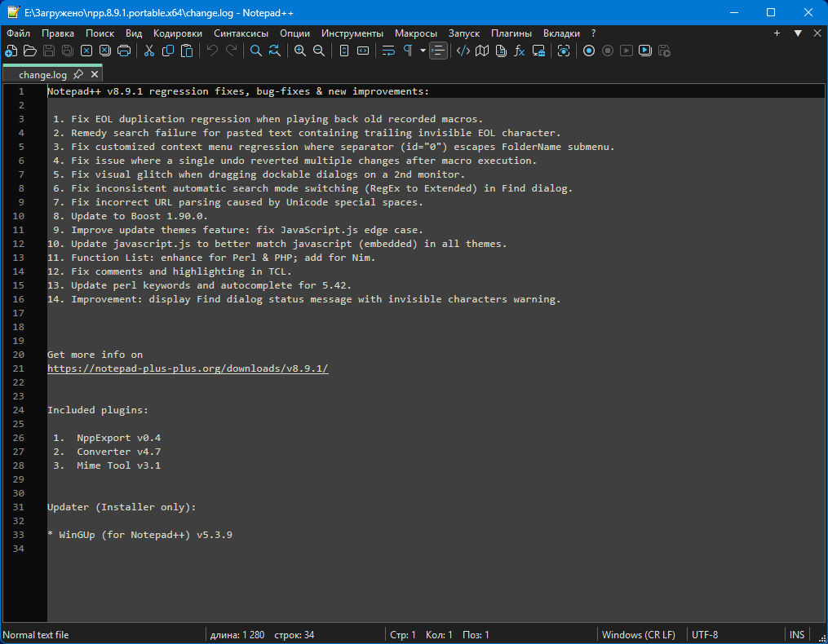Open Find with the magnifier icon
This screenshot has height=644, width=828.
coord(255,51)
